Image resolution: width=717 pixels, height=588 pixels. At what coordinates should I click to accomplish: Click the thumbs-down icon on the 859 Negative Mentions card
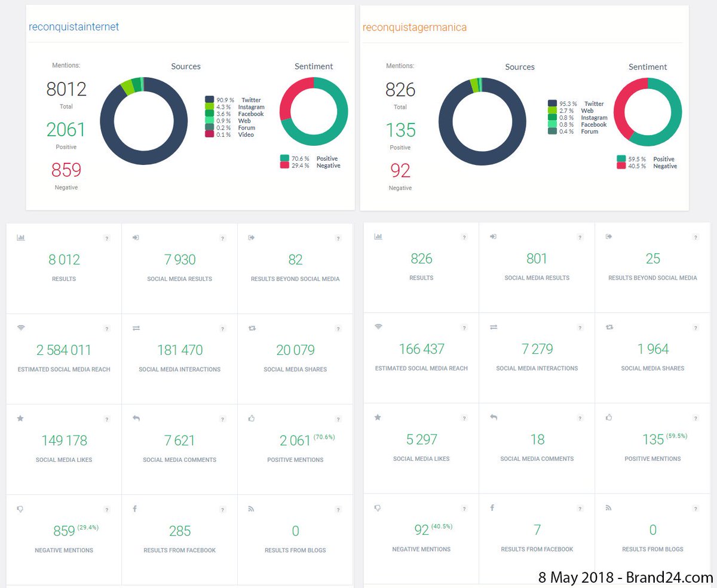[20, 509]
